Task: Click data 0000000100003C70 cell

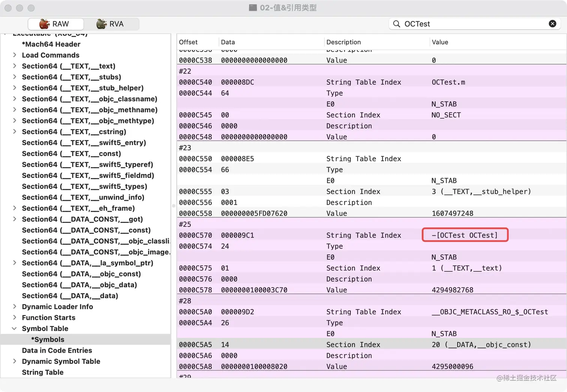Action: tap(254, 290)
